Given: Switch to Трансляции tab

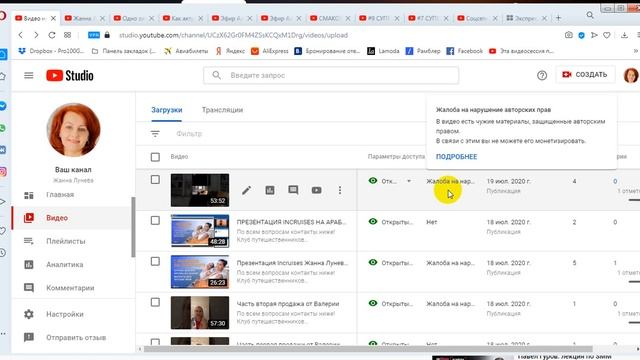Looking at the screenshot, I should (x=222, y=110).
